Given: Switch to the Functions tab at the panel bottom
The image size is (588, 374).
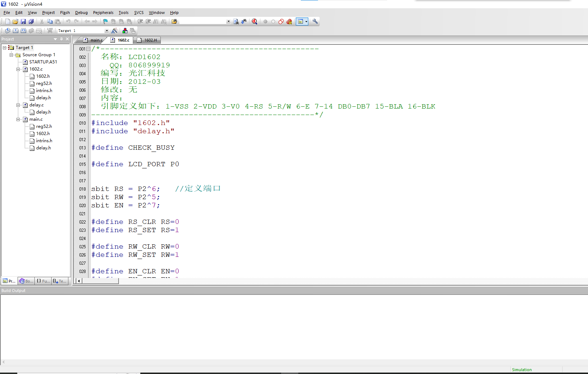Looking at the screenshot, I should (43, 281).
